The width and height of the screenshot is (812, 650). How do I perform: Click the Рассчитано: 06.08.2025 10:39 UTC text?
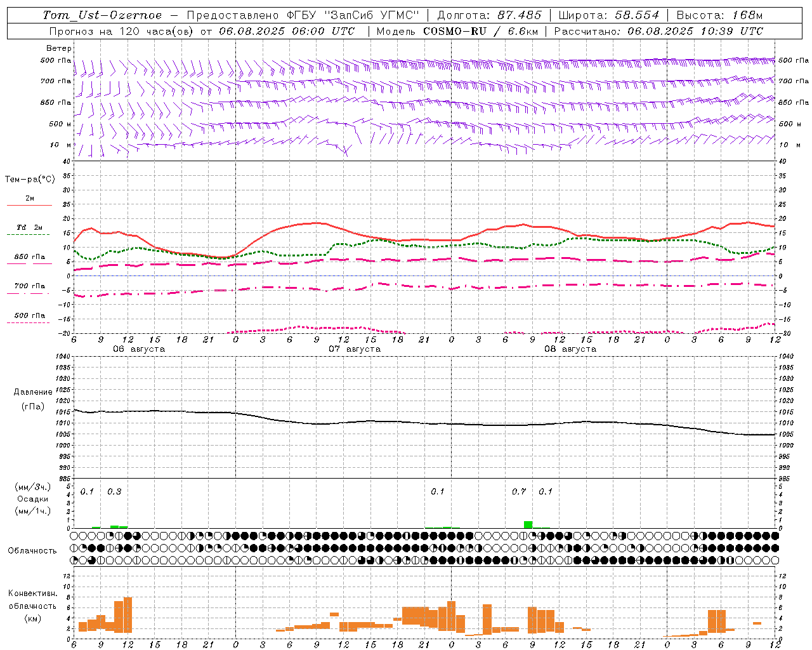658,31
